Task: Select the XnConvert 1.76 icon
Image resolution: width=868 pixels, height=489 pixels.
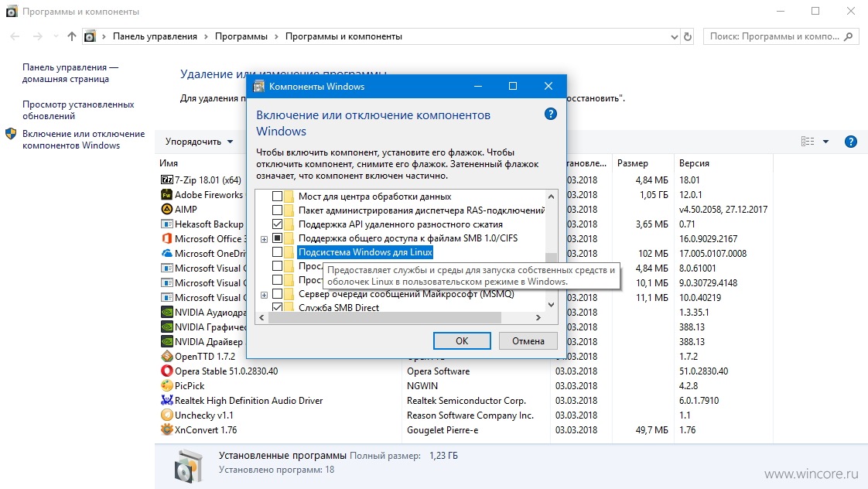Action: click(x=166, y=429)
